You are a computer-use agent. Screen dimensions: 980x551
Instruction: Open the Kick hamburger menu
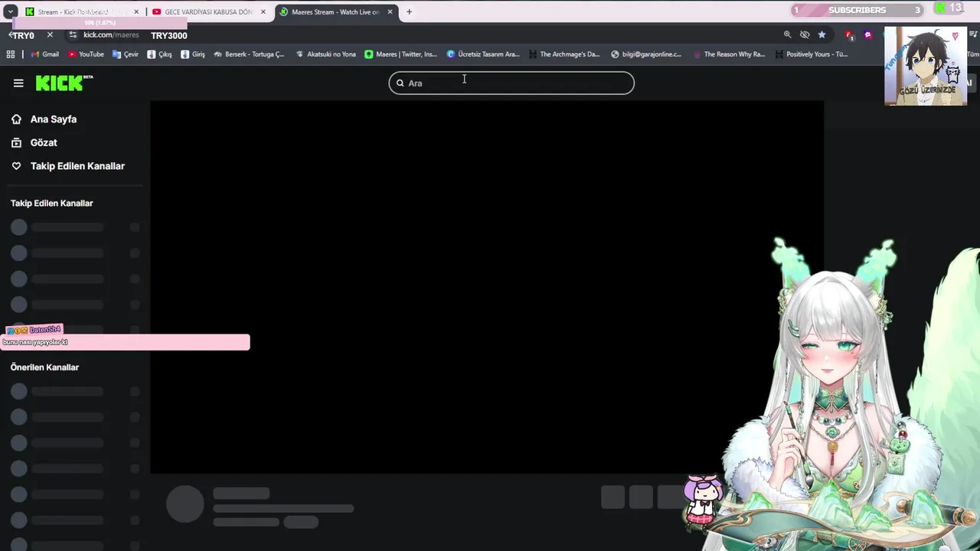(x=18, y=83)
